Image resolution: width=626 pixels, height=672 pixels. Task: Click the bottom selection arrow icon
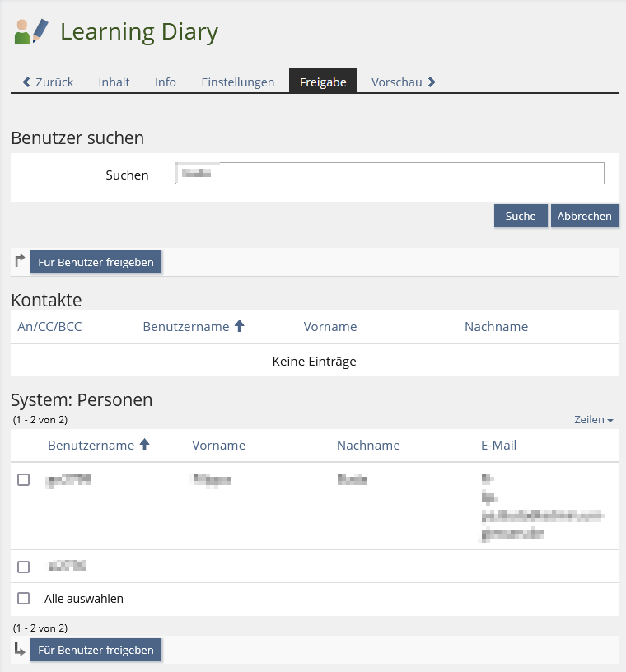pyautogui.click(x=21, y=650)
